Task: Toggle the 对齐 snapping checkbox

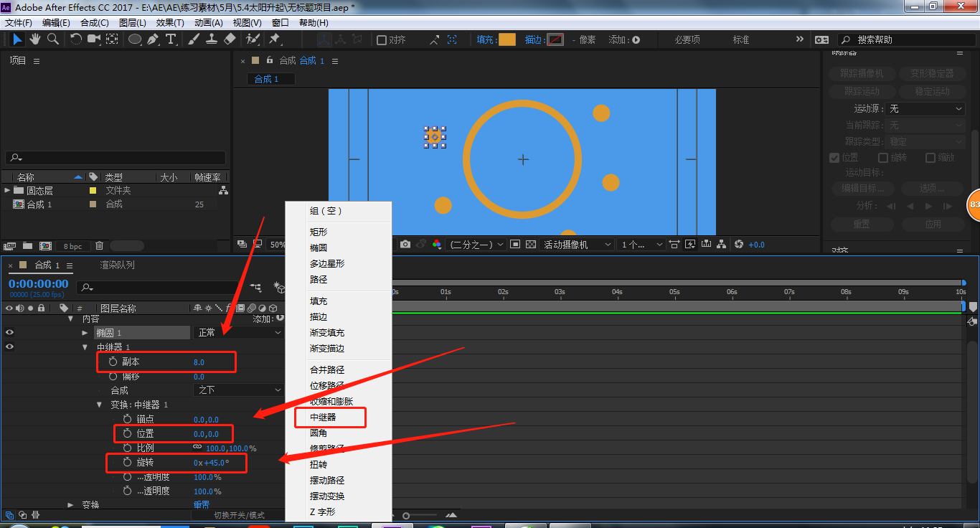Action: [x=382, y=40]
